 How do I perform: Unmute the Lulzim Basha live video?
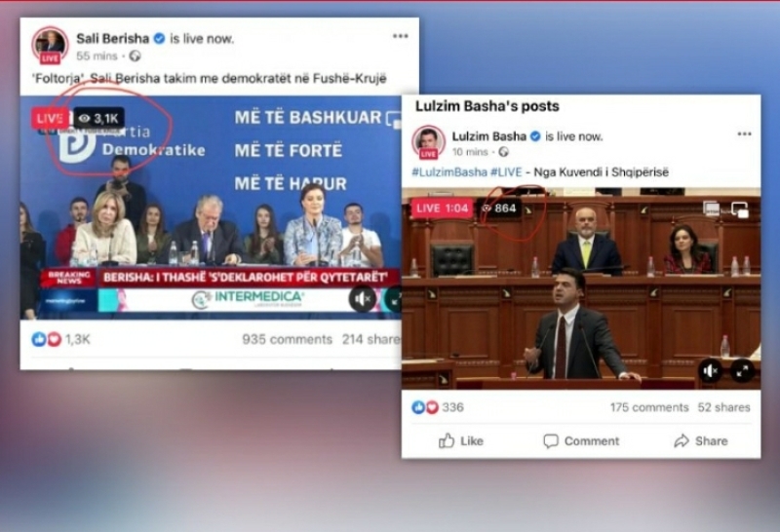[x=710, y=371]
